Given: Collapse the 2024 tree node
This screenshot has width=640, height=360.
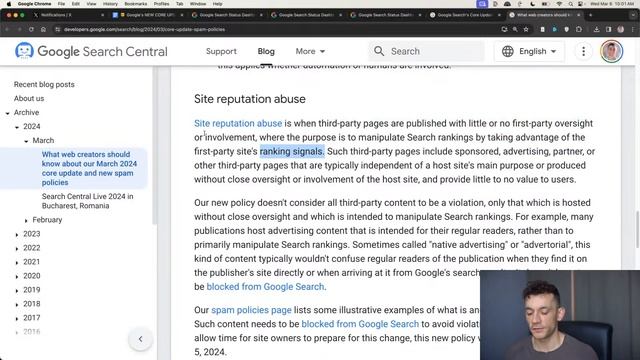Looking at the screenshot, I should 17,127.
